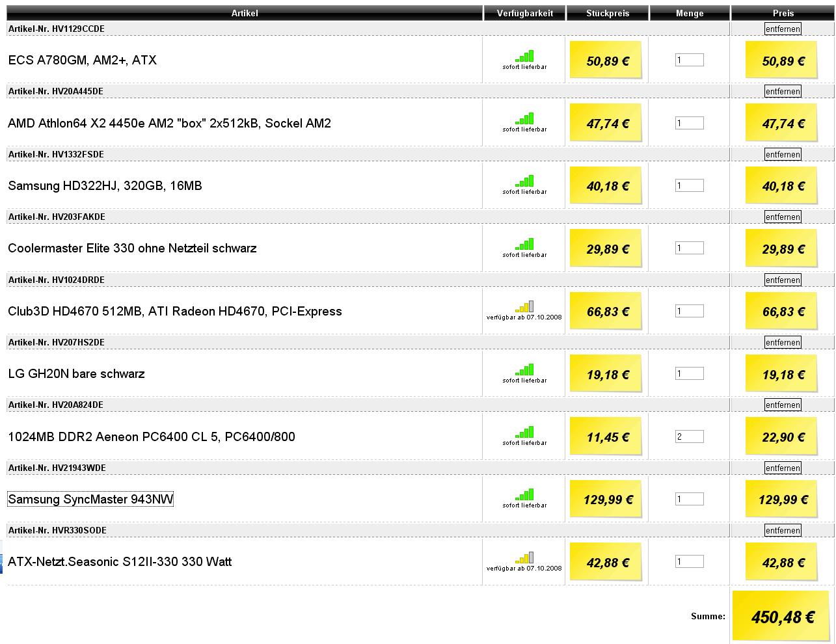Screen dimensions: 836x644
Task: Focus quantity field for Coolermaster Elite 330
Action: point(690,248)
